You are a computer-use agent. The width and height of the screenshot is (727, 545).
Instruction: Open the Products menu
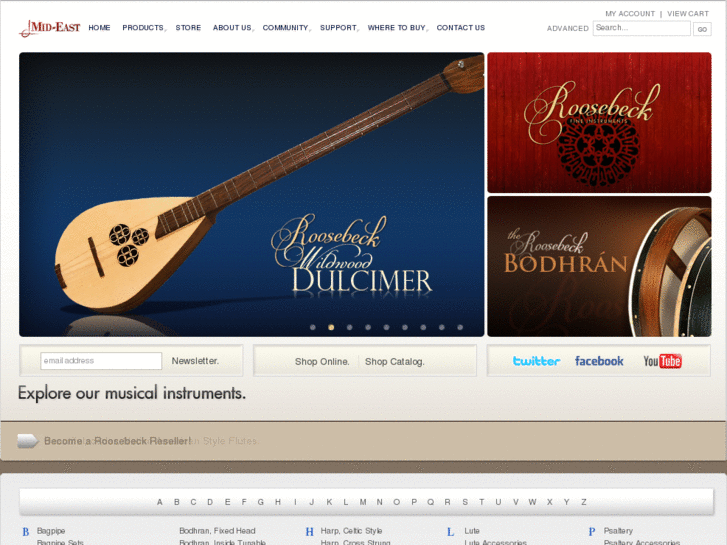143,28
